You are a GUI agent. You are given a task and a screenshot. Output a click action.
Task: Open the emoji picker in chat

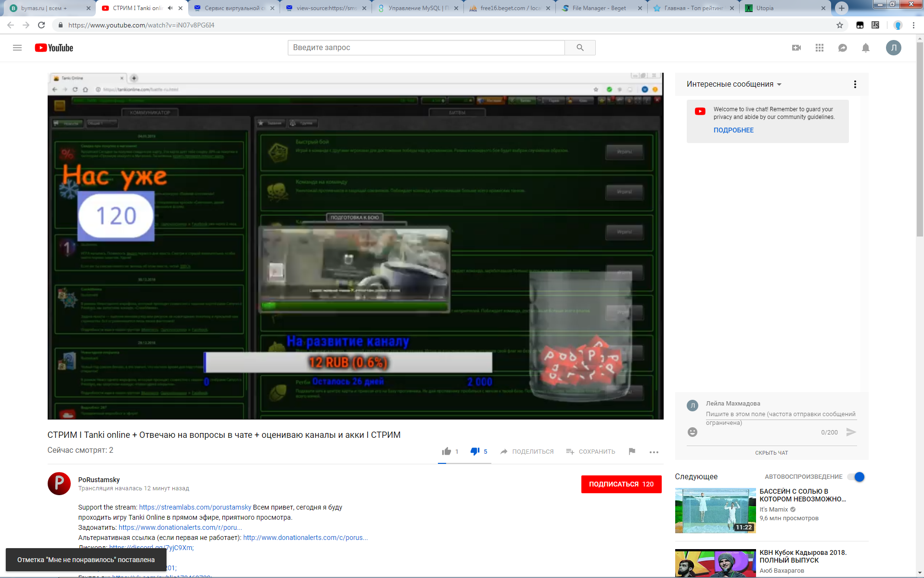(x=693, y=432)
